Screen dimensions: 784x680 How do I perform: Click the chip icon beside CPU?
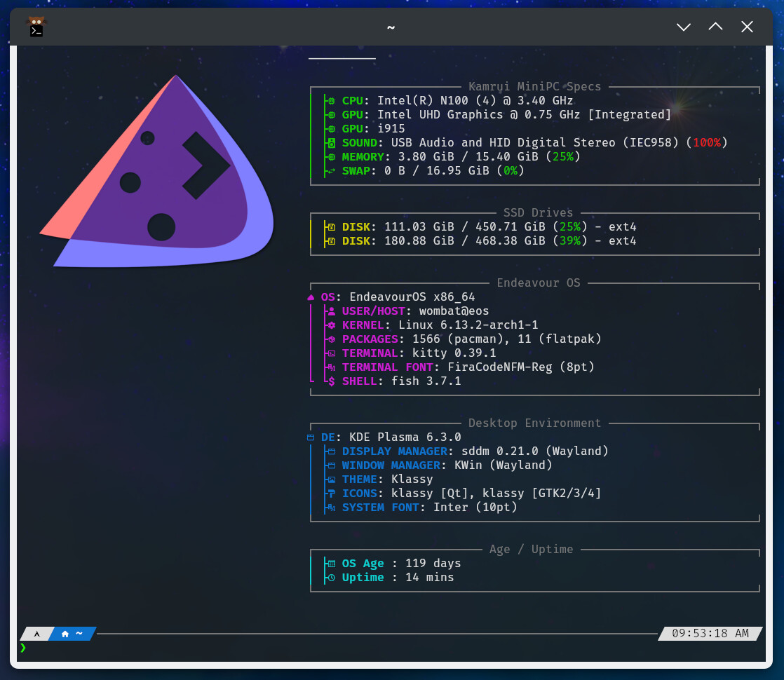pyautogui.click(x=332, y=101)
